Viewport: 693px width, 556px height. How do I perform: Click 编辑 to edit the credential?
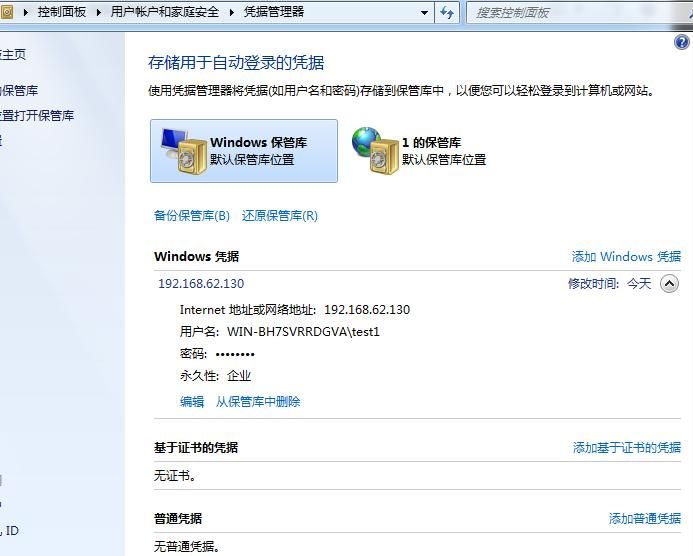[192, 401]
